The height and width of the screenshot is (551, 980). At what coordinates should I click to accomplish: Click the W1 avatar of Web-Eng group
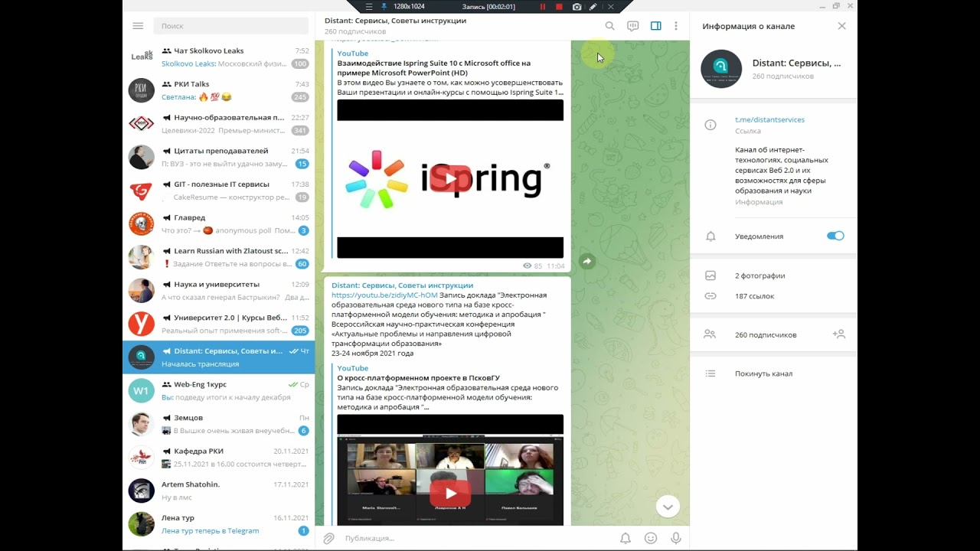pos(141,390)
